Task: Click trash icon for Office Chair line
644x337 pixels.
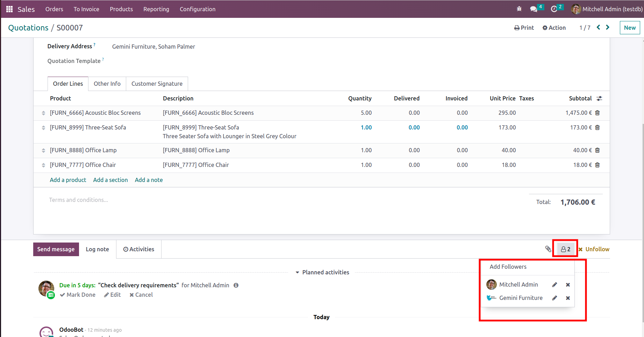Action: click(598, 165)
